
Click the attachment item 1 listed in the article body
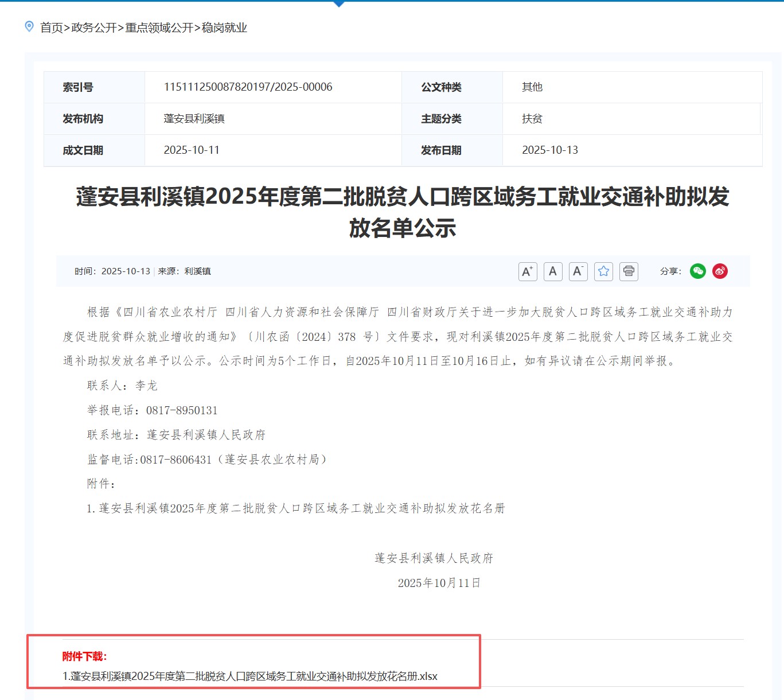pos(296,508)
